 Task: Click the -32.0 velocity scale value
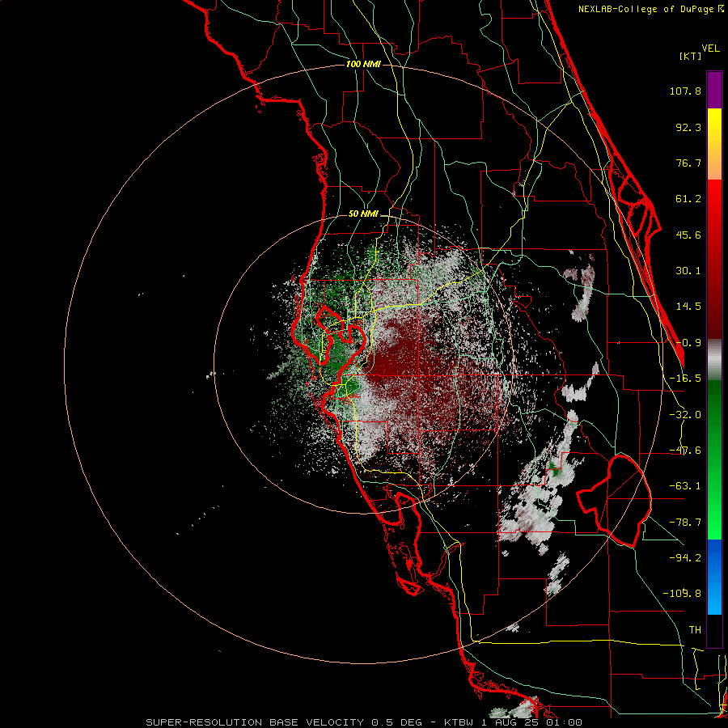coord(685,415)
